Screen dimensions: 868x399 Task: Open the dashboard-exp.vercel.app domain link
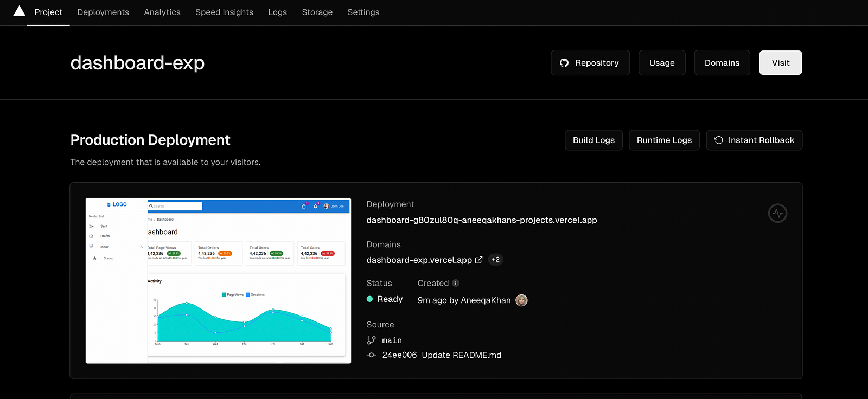click(419, 260)
